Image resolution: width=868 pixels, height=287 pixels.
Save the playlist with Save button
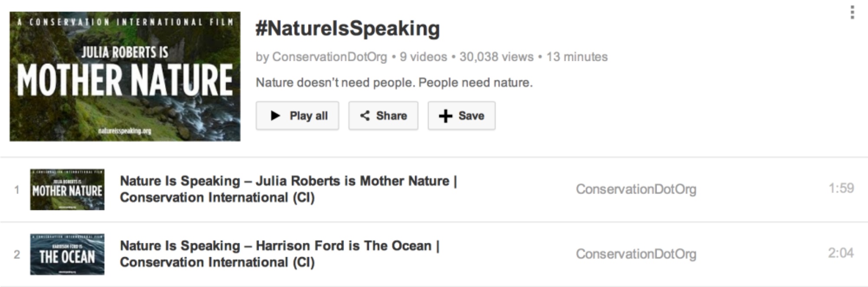tap(461, 116)
